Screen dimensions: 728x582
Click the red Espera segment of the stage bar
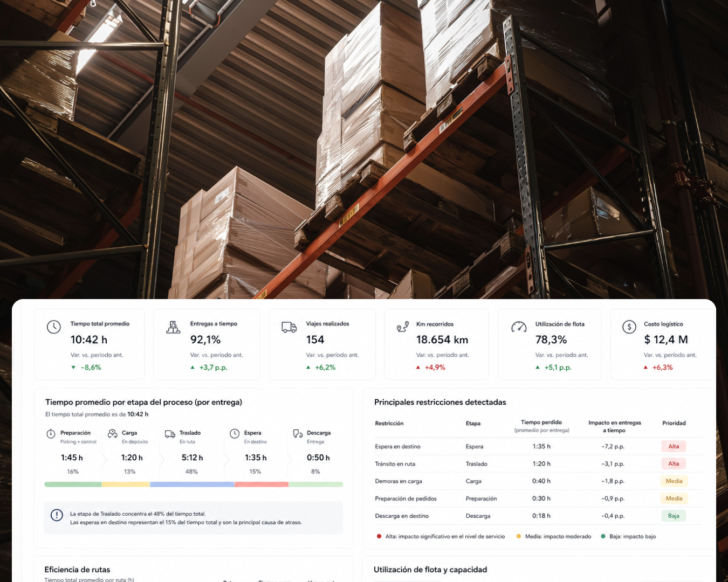click(262, 484)
